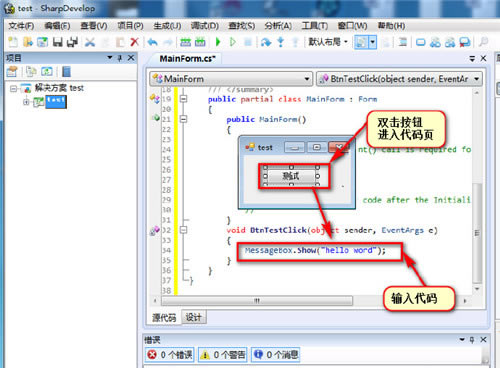Screen dimensions: 500x368
Task: Click the Stop debugging square icon
Action: point(248,42)
